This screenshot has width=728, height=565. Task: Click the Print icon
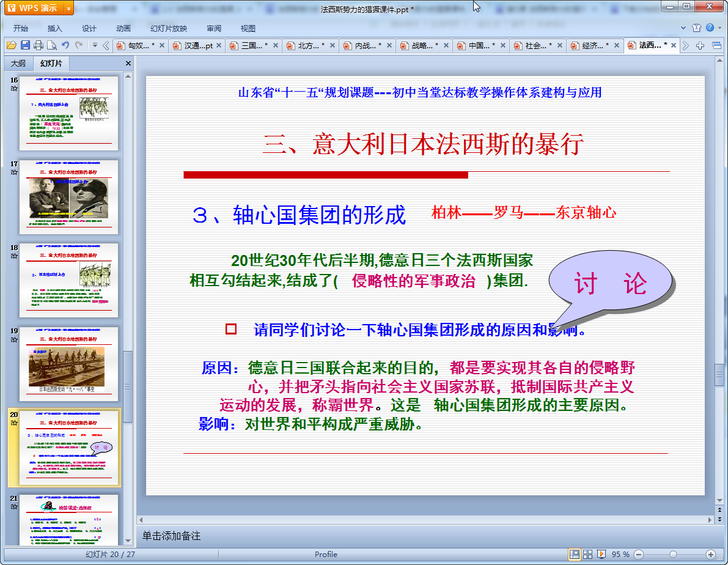coord(39,45)
